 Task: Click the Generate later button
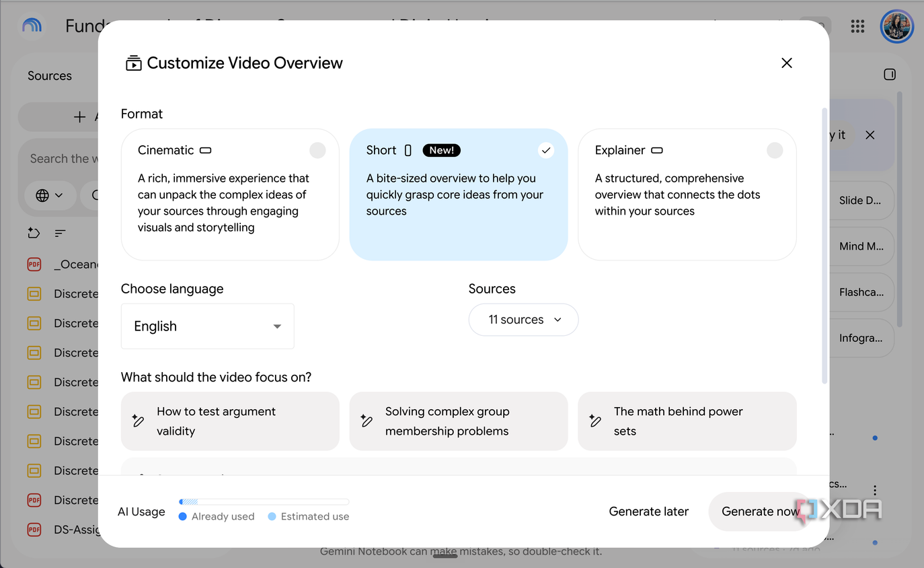pyautogui.click(x=648, y=511)
